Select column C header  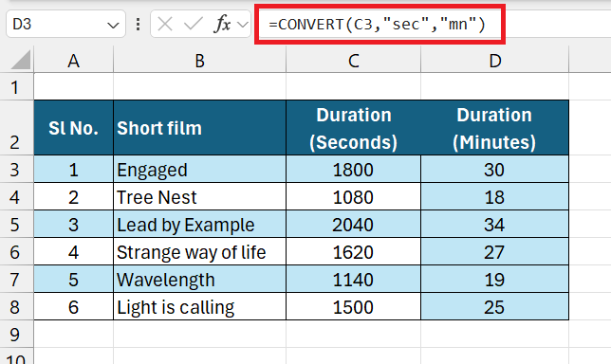pyautogui.click(x=354, y=61)
